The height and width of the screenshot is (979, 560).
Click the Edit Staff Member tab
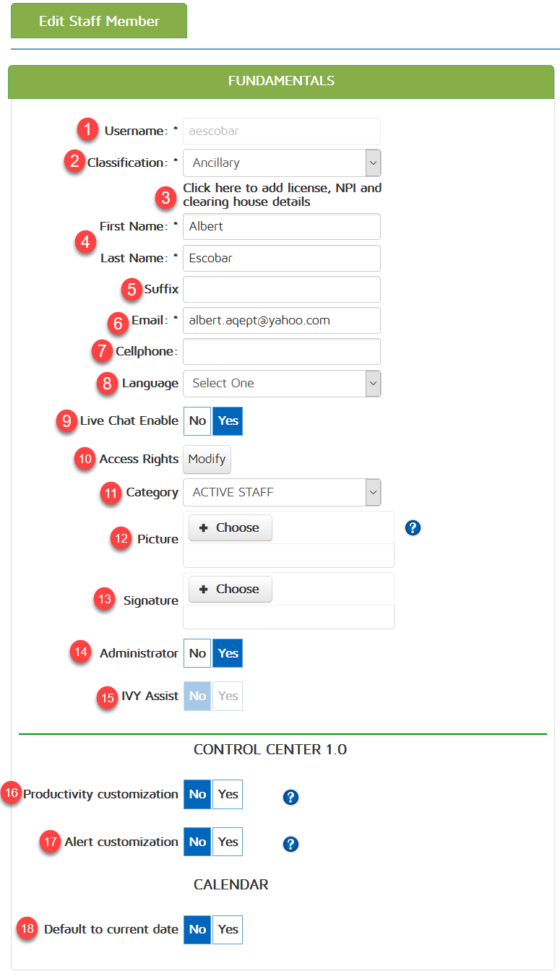click(99, 21)
